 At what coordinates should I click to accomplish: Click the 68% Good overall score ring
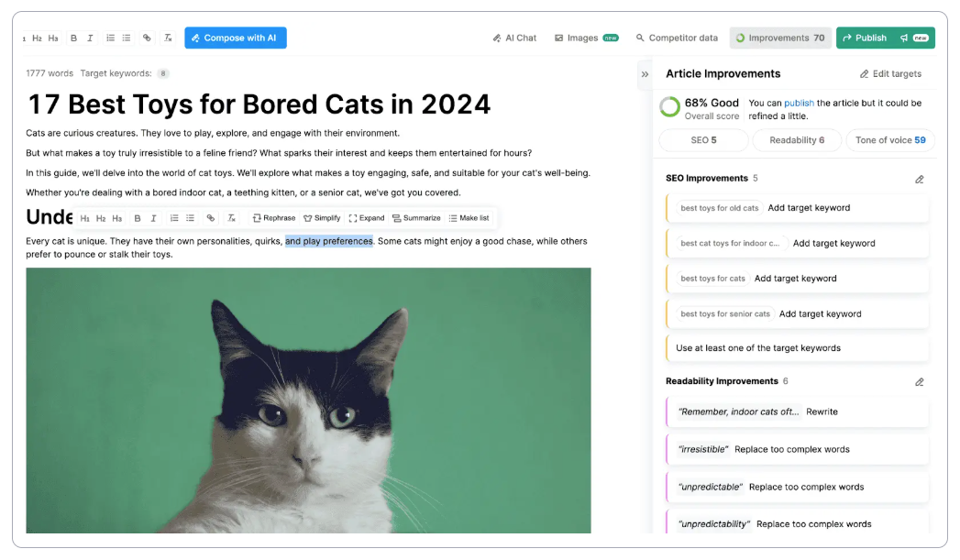pyautogui.click(x=668, y=107)
